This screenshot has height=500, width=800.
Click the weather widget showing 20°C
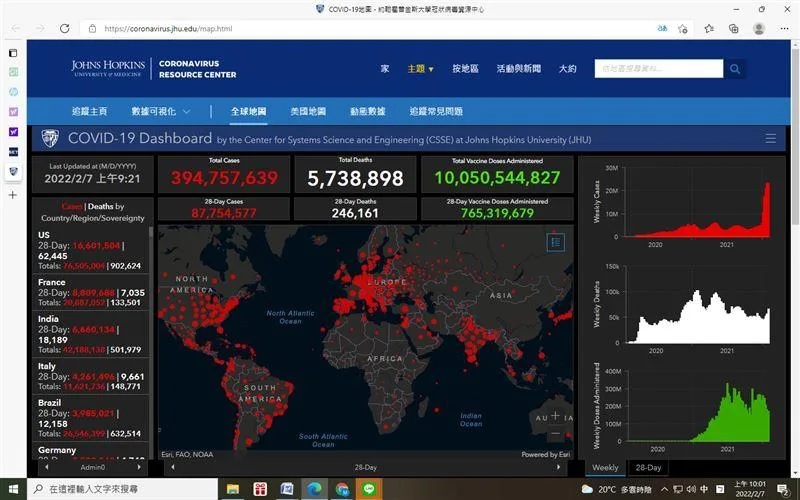click(616, 489)
